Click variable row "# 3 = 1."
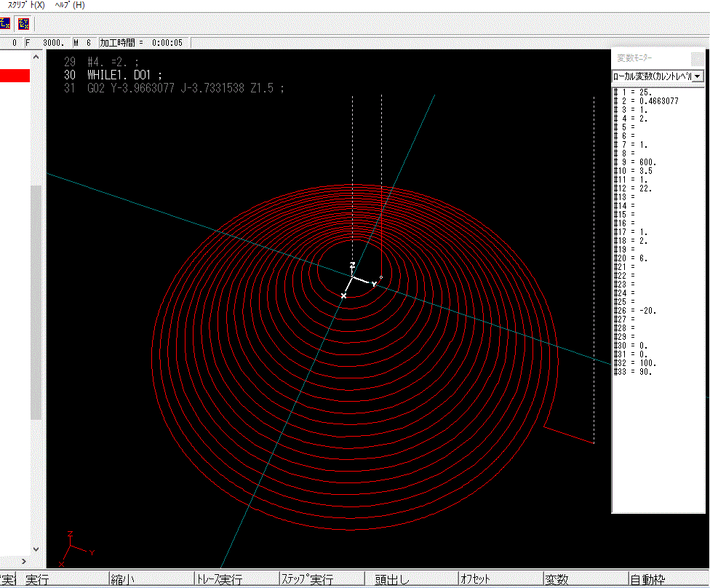Screen dimensions: 710x588 [x=631, y=110]
